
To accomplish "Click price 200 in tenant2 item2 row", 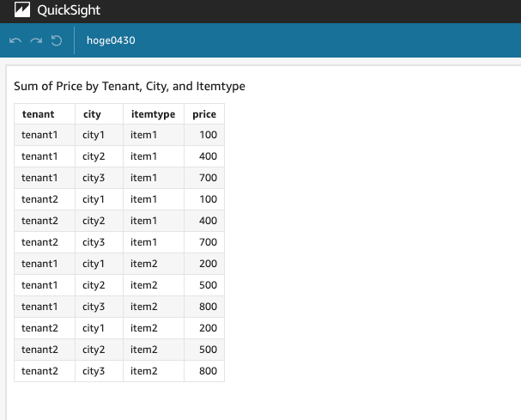I will 208,328.
